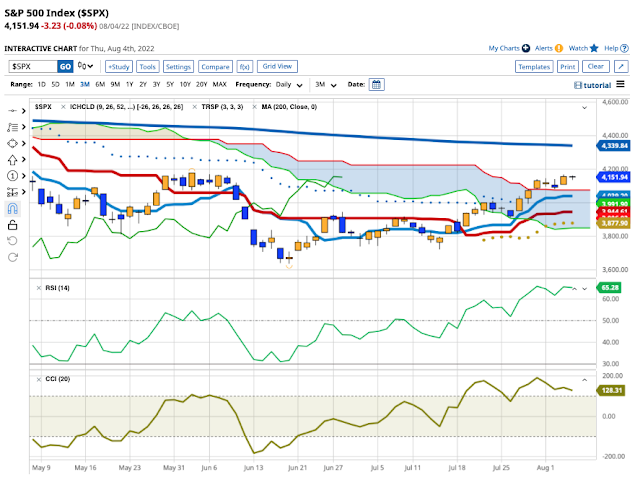Select the shapes tool icon
The image size is (640, 480).
12,143
